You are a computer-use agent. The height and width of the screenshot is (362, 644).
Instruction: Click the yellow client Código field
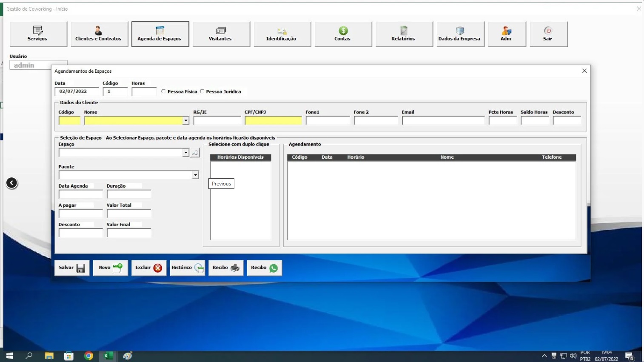click(69, 121)
